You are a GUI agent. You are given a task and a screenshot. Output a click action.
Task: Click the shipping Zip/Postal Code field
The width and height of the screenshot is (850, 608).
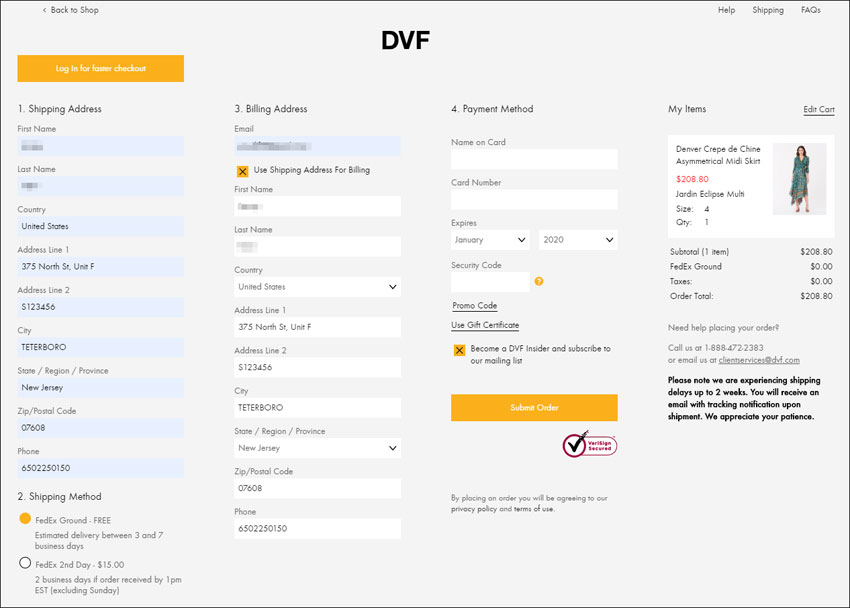pos(101,428)
